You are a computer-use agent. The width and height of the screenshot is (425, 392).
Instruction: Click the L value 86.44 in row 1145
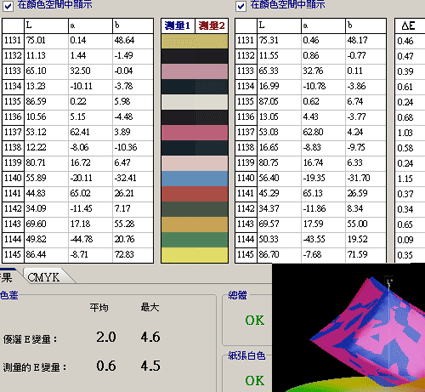pos(36,255)
